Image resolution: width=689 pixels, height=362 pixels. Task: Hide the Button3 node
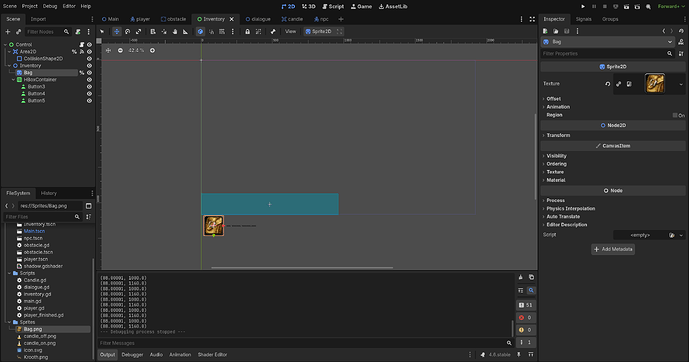point(89,87)
